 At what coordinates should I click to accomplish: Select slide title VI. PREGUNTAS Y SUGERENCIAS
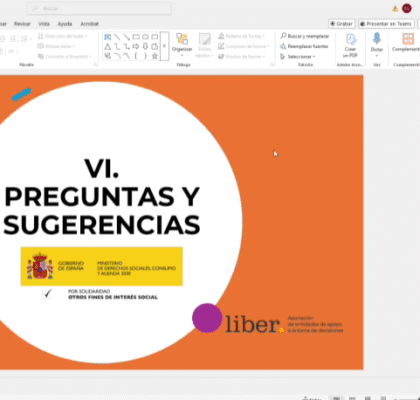click(x=102, y=197)
